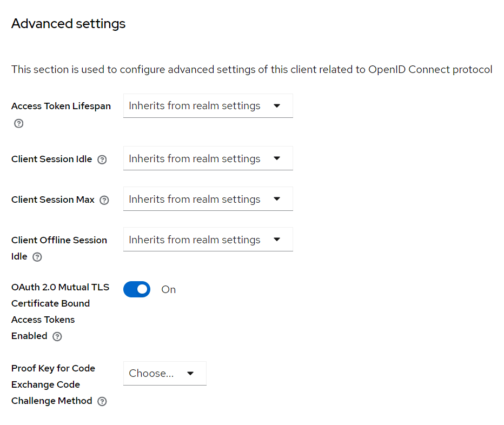Viewport: 504px width, 425px height.
Task: Click help icon beside Client Offline Session Idle
Action: [37, 257]
